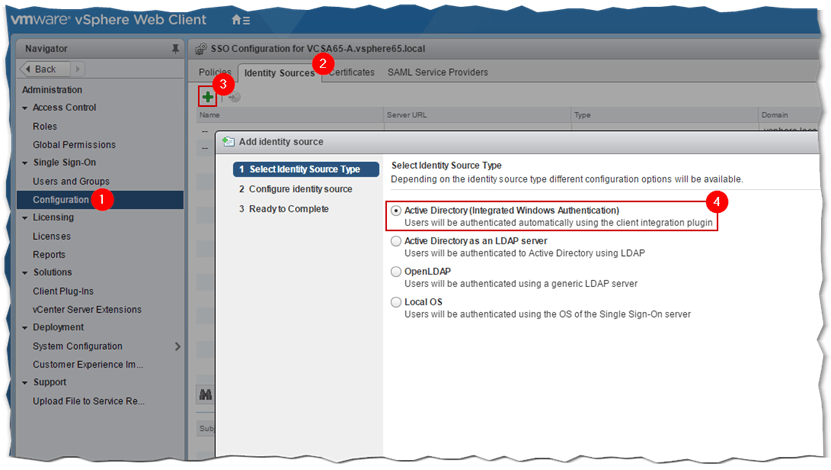Screen dimensions: 831x470
Task: Select the Administration heading in Navigator
Action: [52, 90]
